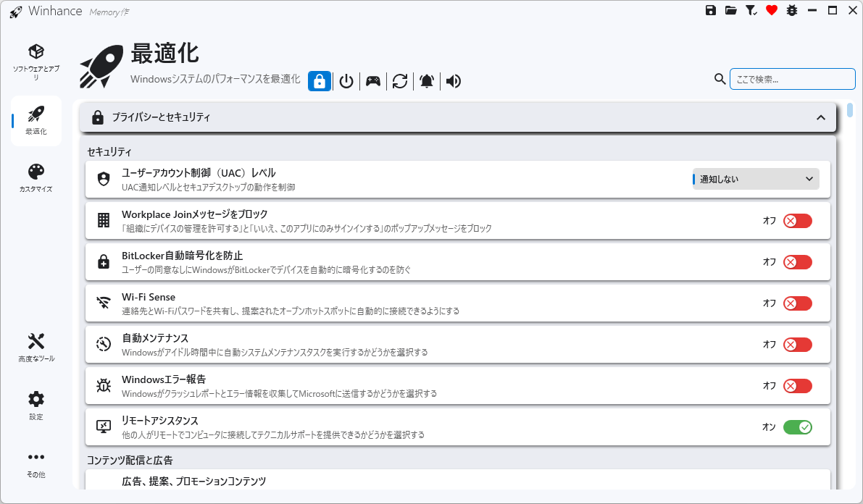Open the folder import icon in title bar
This screenshot has height=504, width=863.
[731, 11]
